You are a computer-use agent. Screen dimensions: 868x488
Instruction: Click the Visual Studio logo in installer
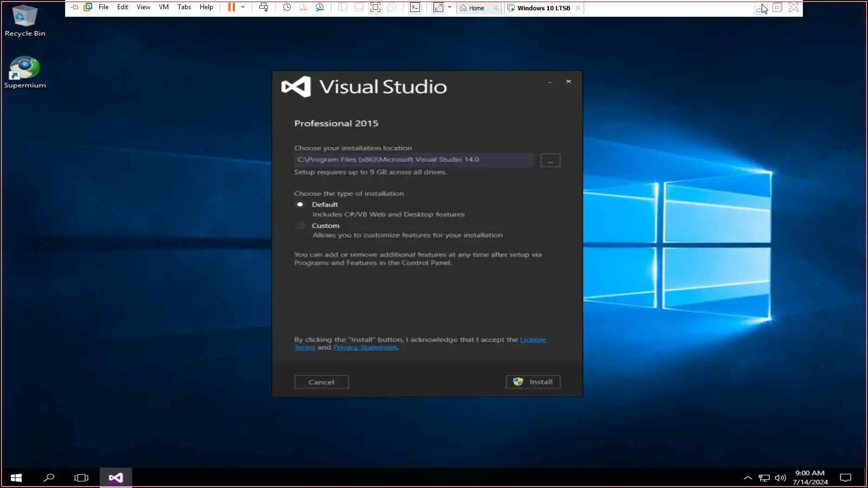(296, 87)
